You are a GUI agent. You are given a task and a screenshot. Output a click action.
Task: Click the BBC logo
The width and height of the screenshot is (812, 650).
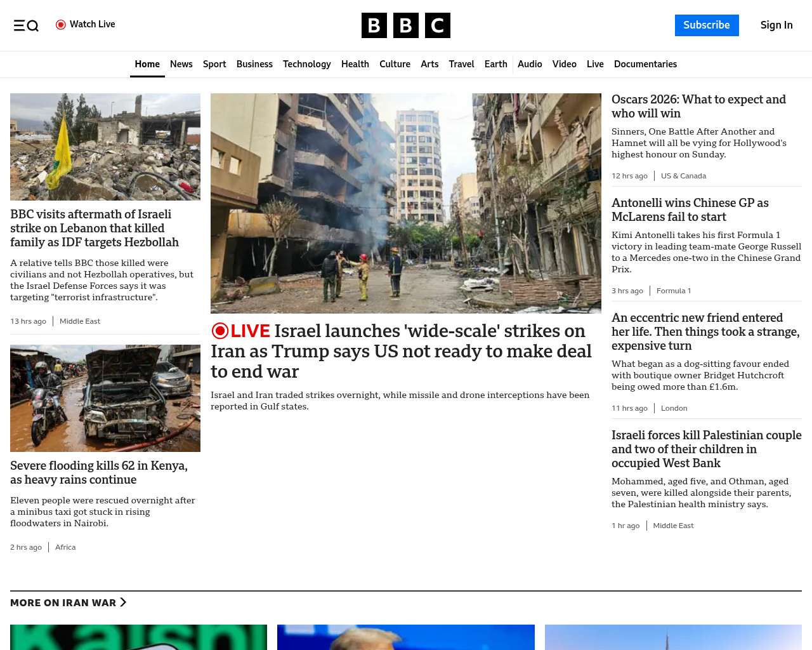(406, 25)
